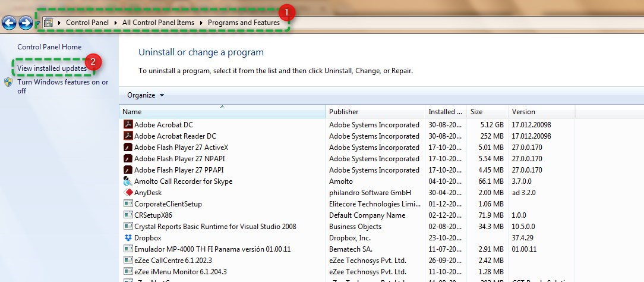Sort list by Size column header
This screenshot has height=282, width=644.
click(487, 111)
